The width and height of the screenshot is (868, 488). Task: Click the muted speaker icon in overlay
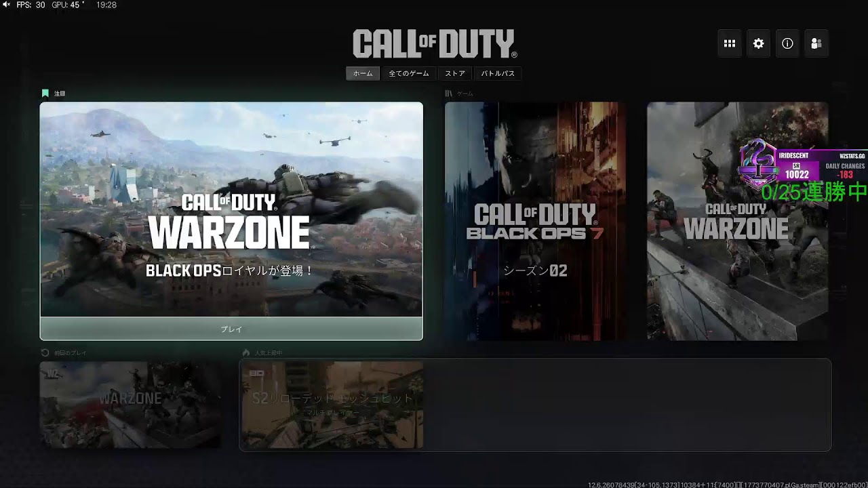tap(7, 5)
